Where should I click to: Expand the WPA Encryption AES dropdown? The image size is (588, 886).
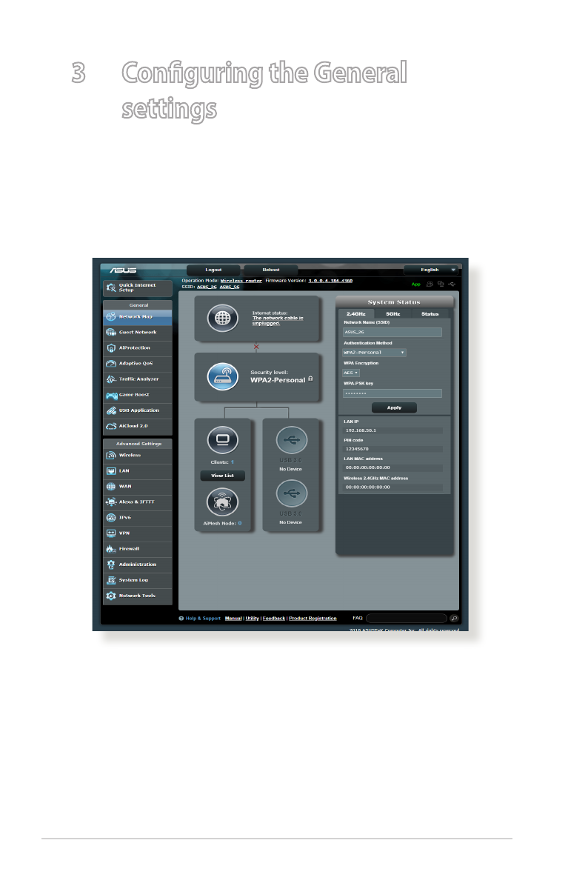[351, 373]
